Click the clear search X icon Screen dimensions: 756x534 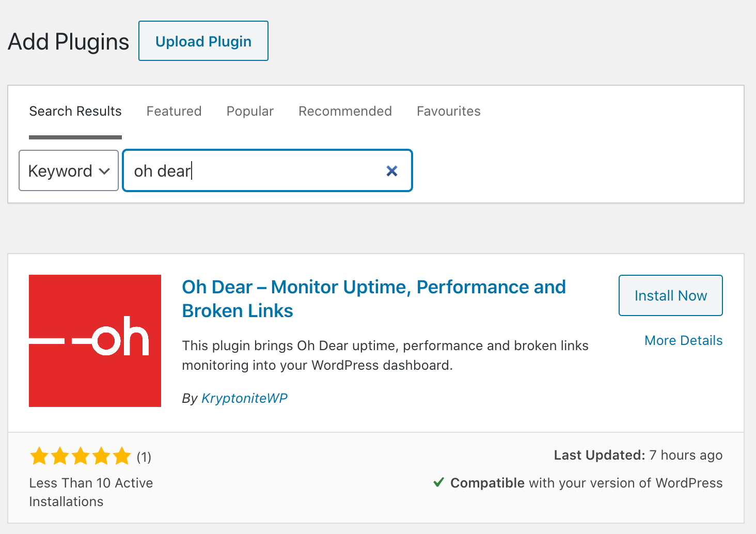[x=392, y=170]
